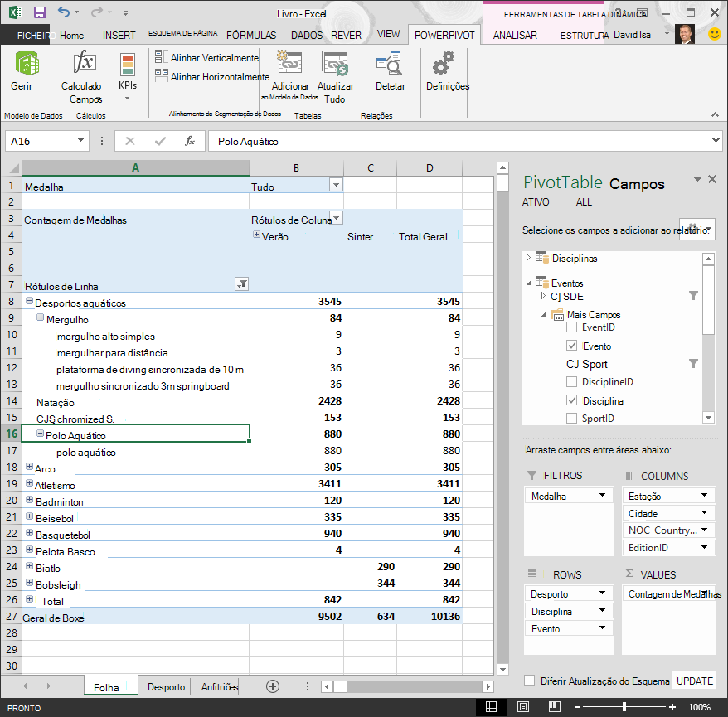
Task: Click the Excel application icon
Action: tap(15, 12)
